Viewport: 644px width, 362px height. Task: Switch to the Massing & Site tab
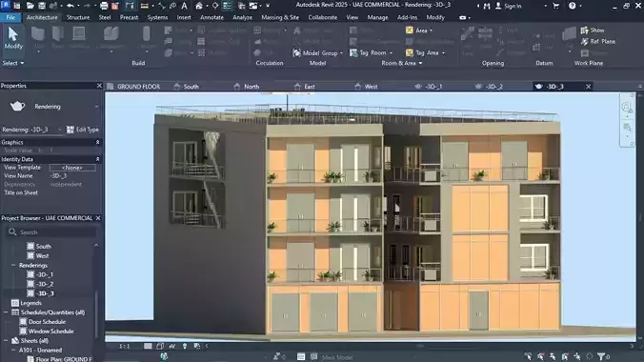(280, 17)
